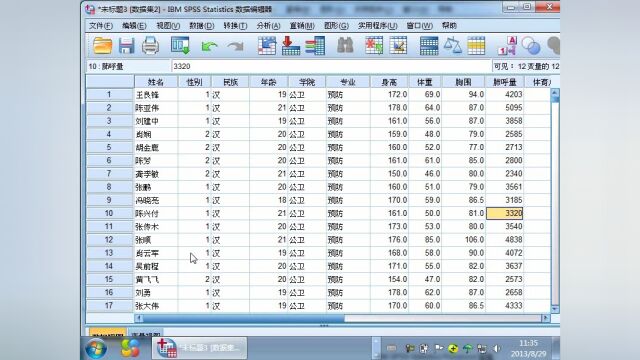Open the 直销(M) menu
Viewport: 640px width, 360px height.
pos(302,26)
